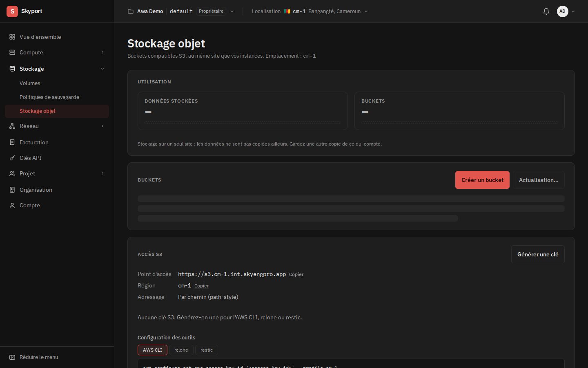Select the AWS CLI tab

click(152, 350)
